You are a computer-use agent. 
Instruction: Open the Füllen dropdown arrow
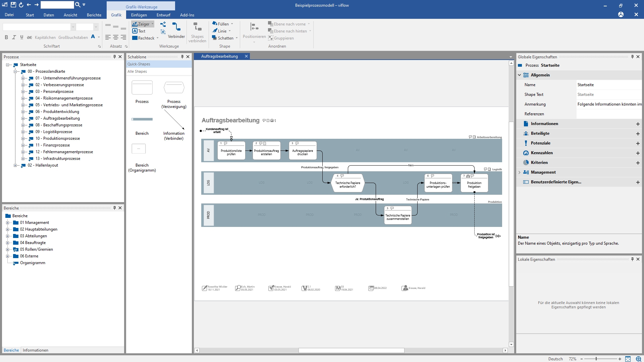pos(232,24)
